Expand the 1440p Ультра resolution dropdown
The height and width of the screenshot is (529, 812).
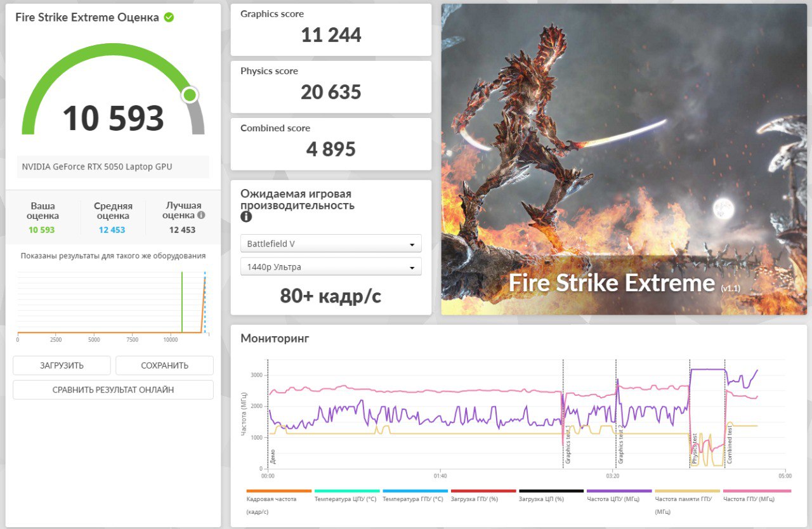[331, 267]
